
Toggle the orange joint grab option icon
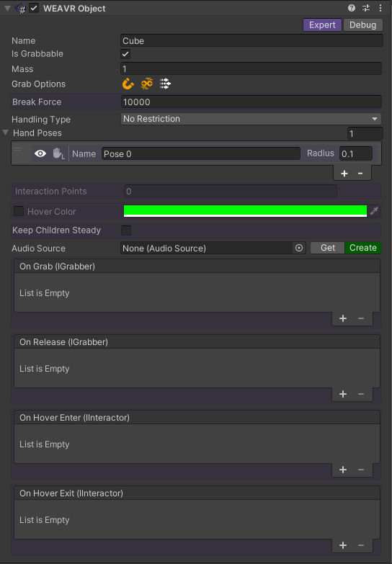pos(147,84)
